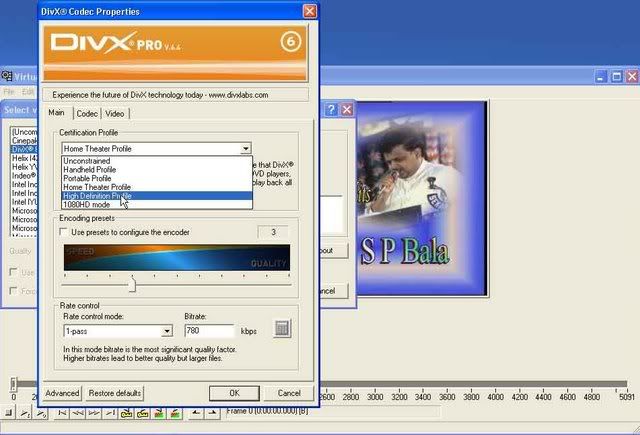Click the input playback icon in VirtualDub toolbar
The height and width of the screenshot is (435, 640).
click(x=24, y=413)
